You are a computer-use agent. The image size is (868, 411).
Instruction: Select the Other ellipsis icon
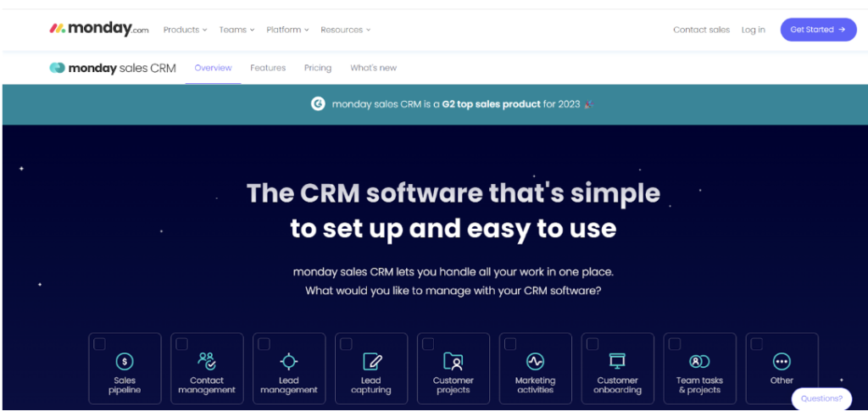click(781, 361)
